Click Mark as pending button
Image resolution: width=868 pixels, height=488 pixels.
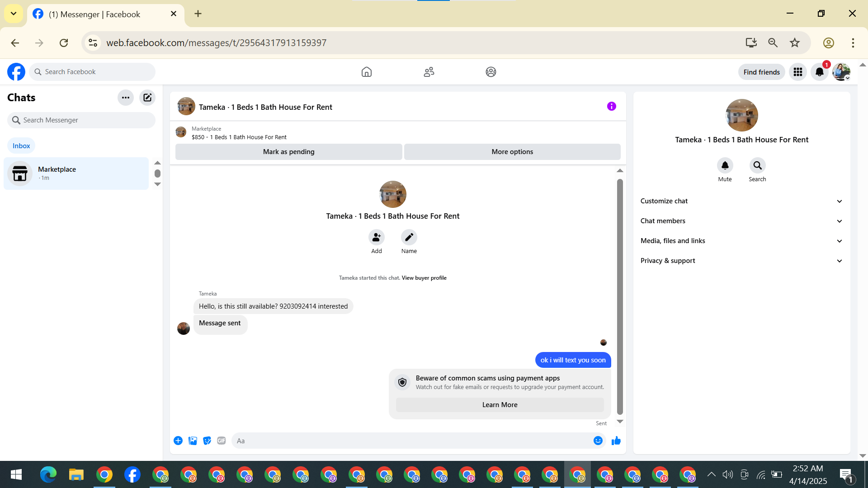(x=288, y=152)
